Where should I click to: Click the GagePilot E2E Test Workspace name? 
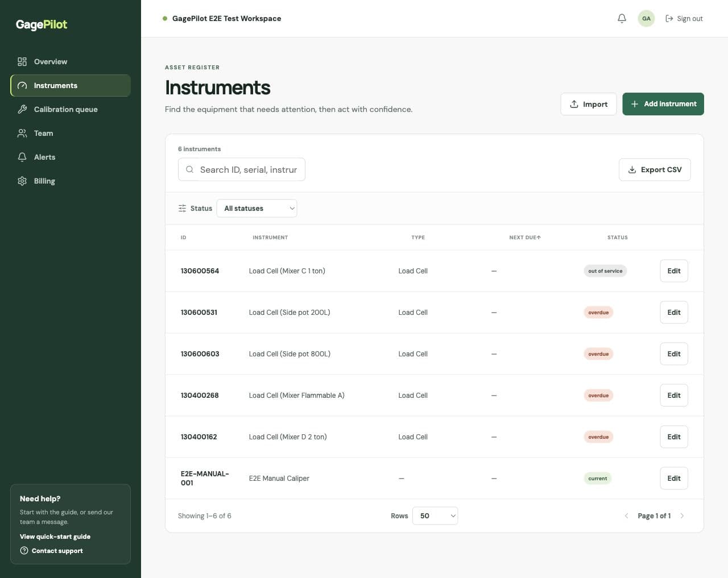point(226,18)
